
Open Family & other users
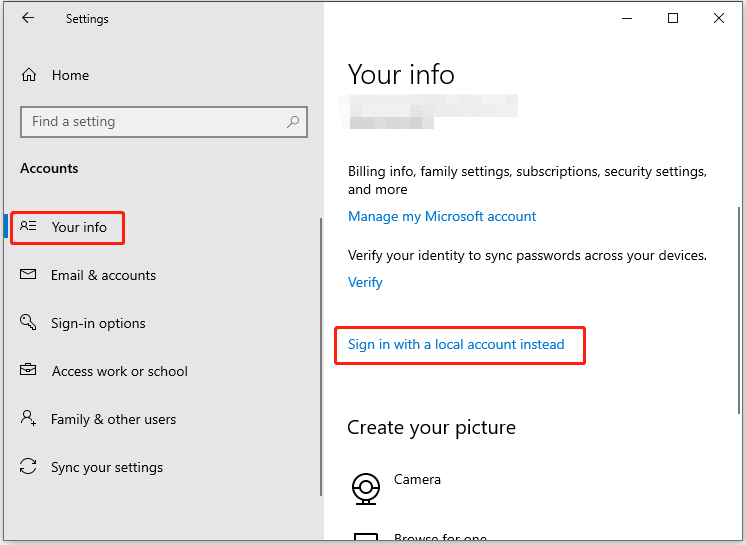[x=98, y=419]
